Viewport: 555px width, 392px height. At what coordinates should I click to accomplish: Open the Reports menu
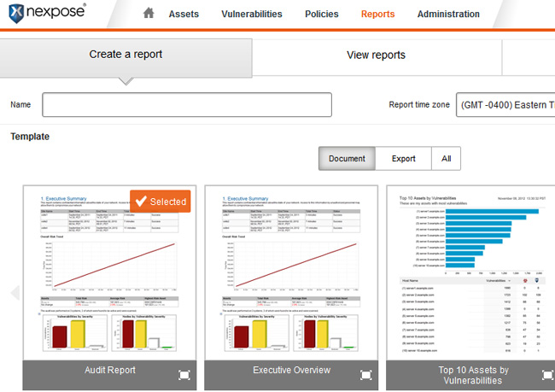click(x=377, y=15)
